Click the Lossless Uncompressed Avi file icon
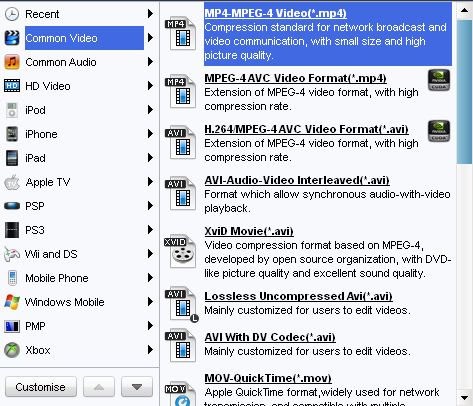The height and width of the screenshot is (406, 473). (181, 304)
